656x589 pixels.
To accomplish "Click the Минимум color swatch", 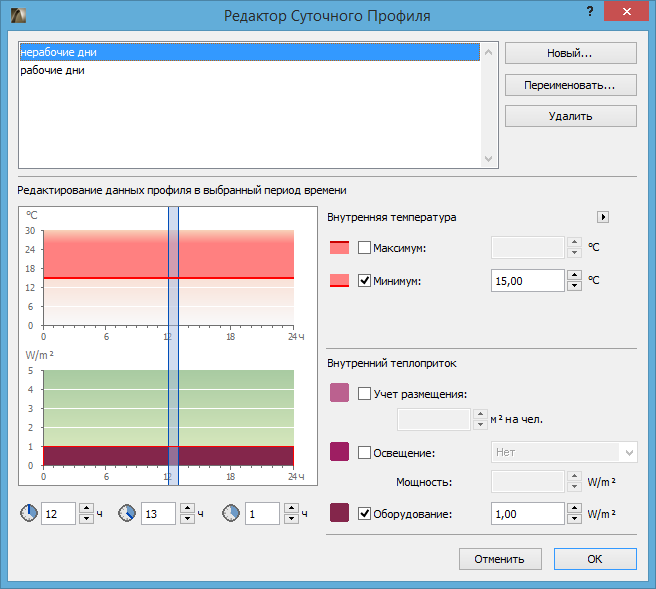I will 339,280.
